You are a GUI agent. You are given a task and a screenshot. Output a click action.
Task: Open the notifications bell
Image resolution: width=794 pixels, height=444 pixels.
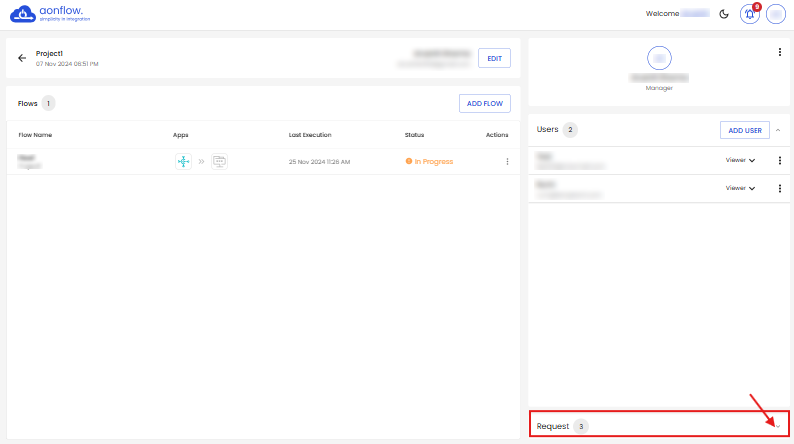tap(749, 14)
